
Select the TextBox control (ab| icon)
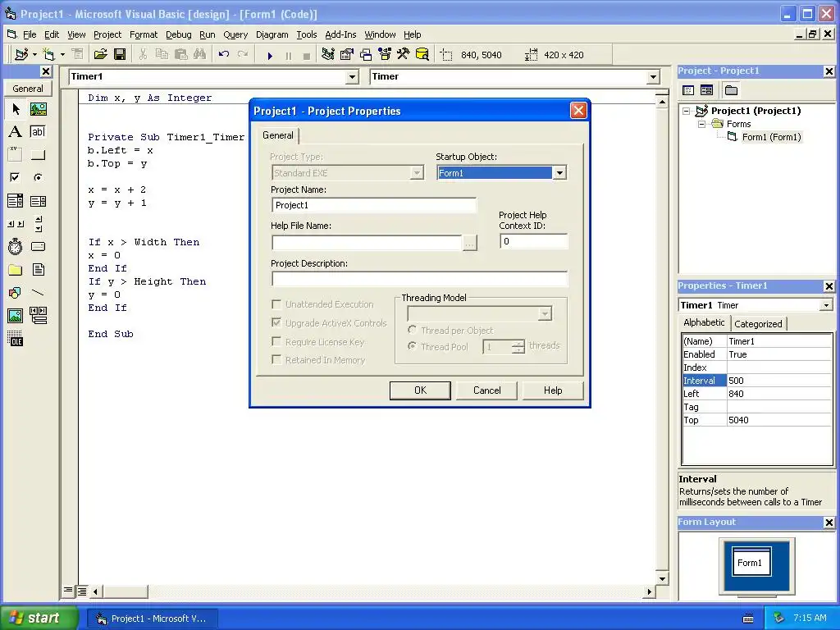(38, 132)
